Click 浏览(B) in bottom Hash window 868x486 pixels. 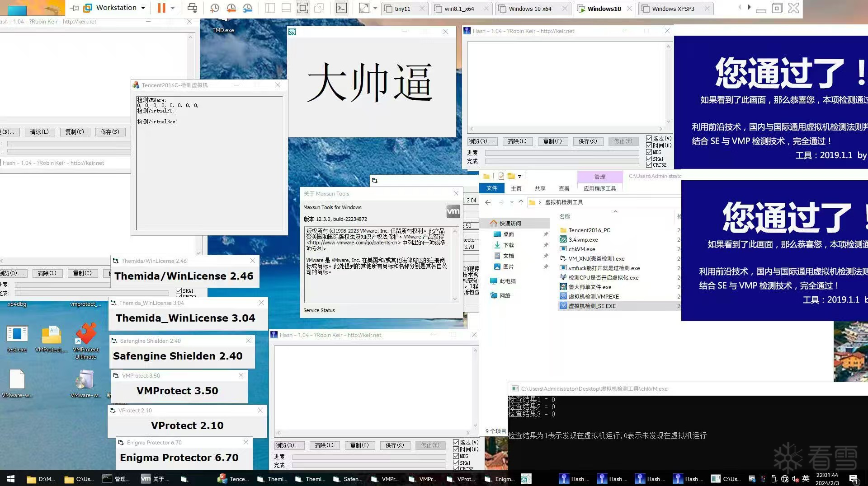pyautogui.click(x=288, y=445)
